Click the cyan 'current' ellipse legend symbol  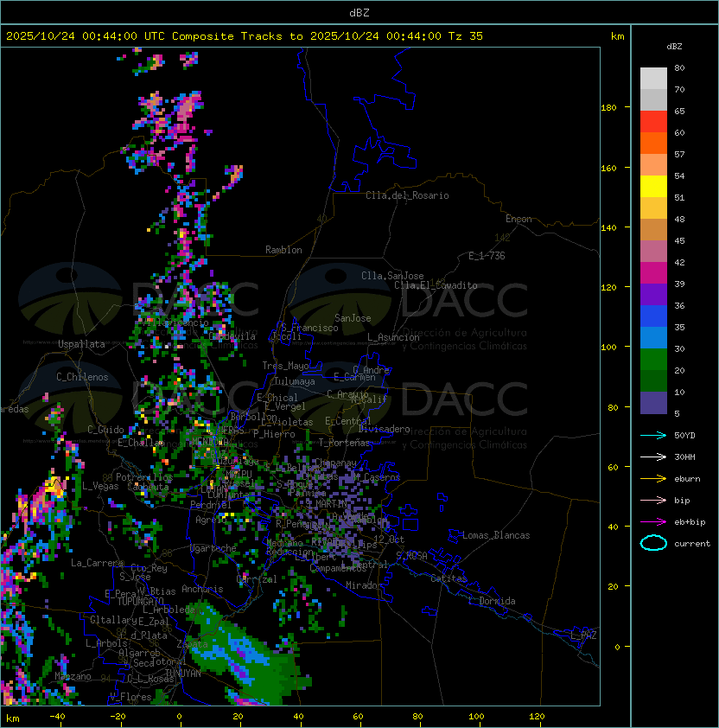(x=653, y=543)
